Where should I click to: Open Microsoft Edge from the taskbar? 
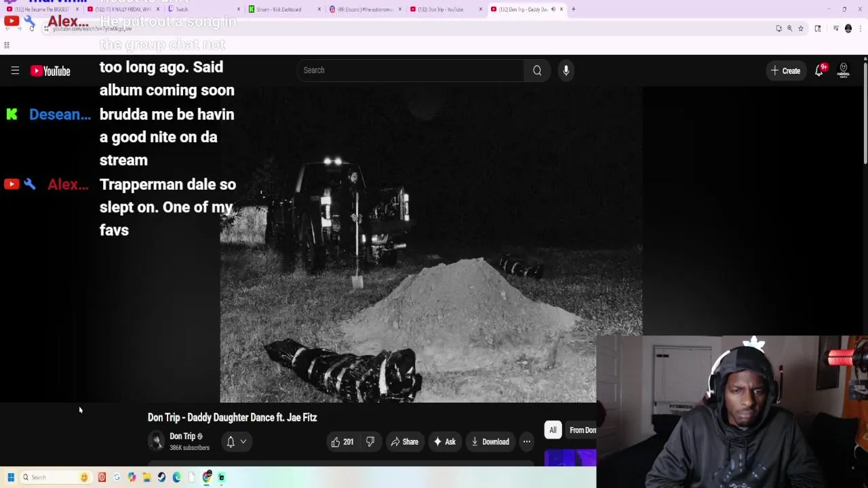tap(176, 477)
